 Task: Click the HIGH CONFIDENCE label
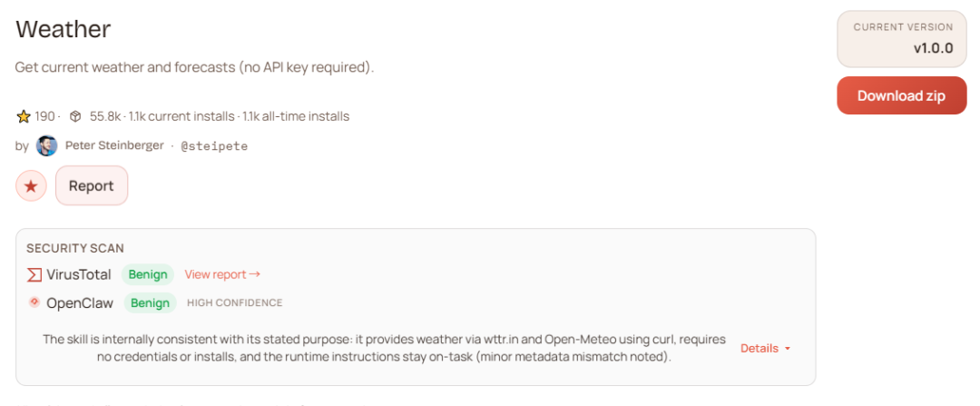(x=234, y=302)
